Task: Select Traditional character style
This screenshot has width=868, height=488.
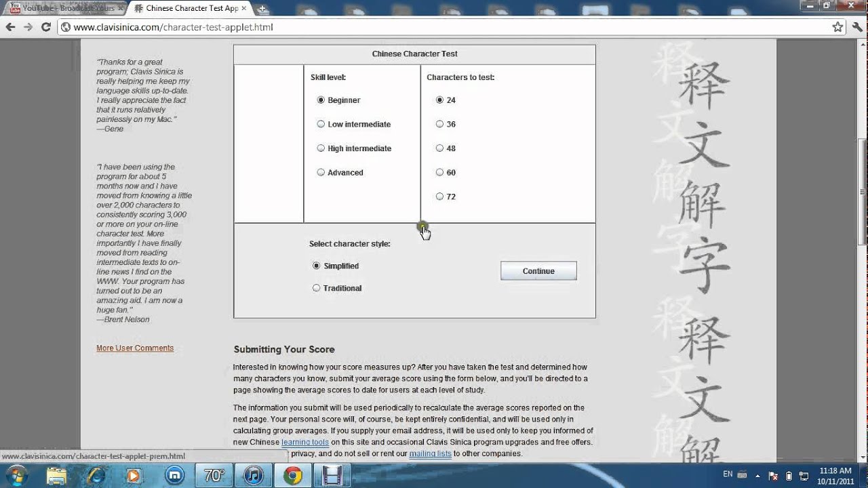Action: [x=337, y=288]
